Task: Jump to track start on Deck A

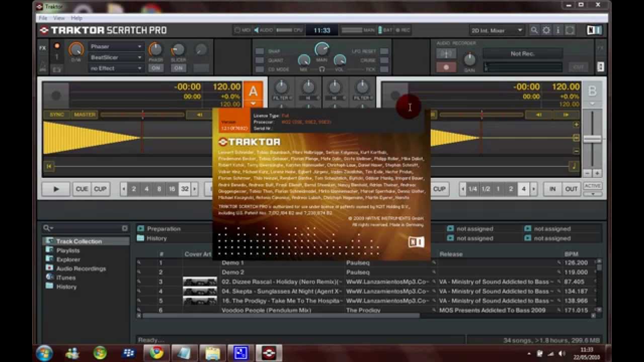Action: pos(49,166)
